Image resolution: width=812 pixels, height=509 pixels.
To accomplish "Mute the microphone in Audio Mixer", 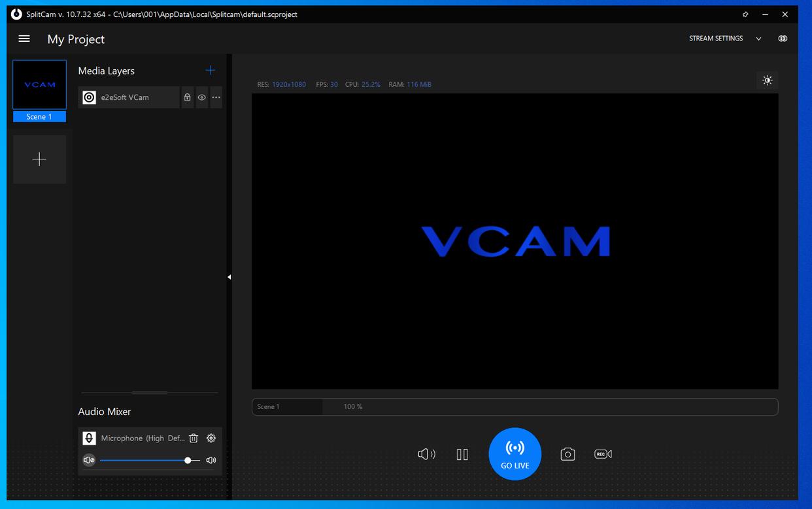I will coord(89,460).
